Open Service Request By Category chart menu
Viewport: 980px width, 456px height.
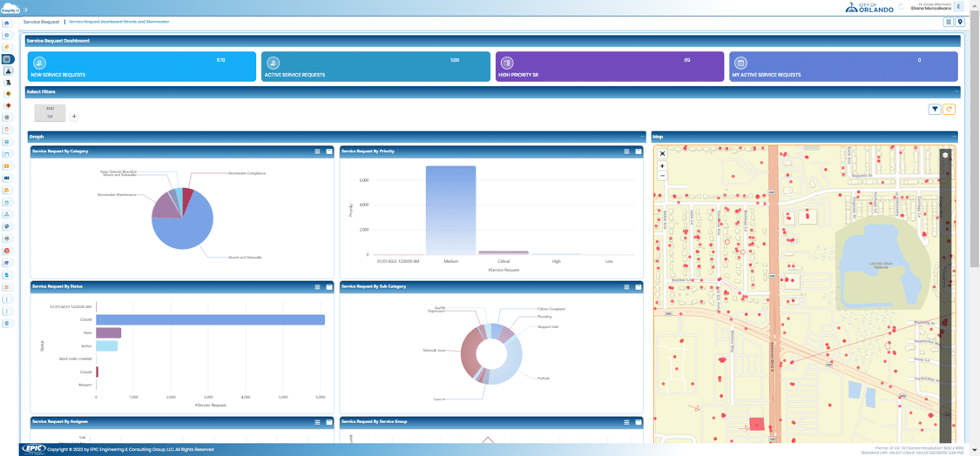click(317, 151)
